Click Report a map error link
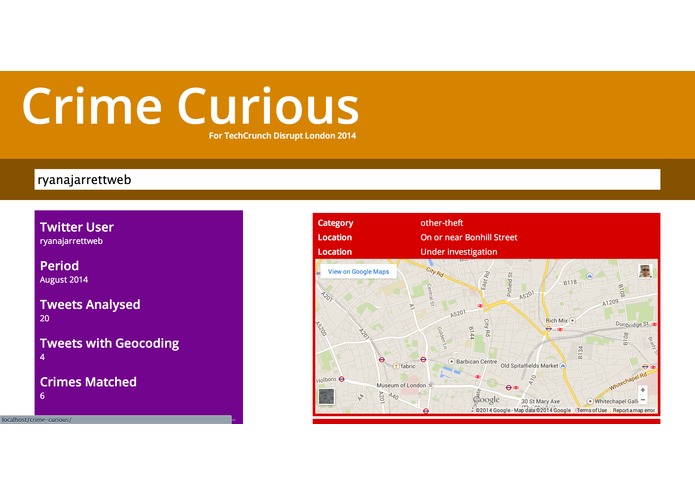This screenshot has width=695, height=494. point(633,410)
